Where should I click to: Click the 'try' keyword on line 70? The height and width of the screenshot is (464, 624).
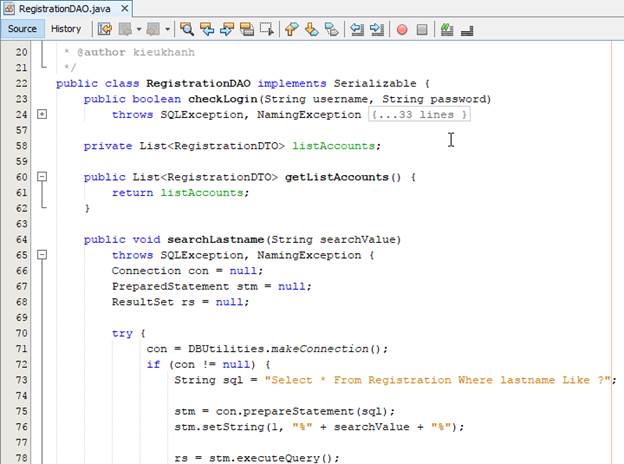122,333
